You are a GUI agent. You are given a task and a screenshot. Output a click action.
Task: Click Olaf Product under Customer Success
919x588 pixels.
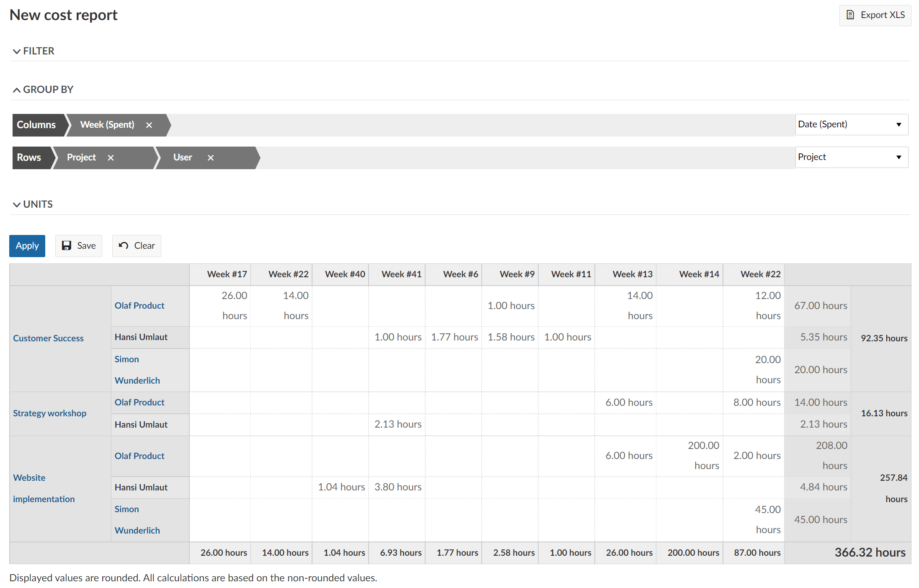pyautogui.click(x=139, y=306)
